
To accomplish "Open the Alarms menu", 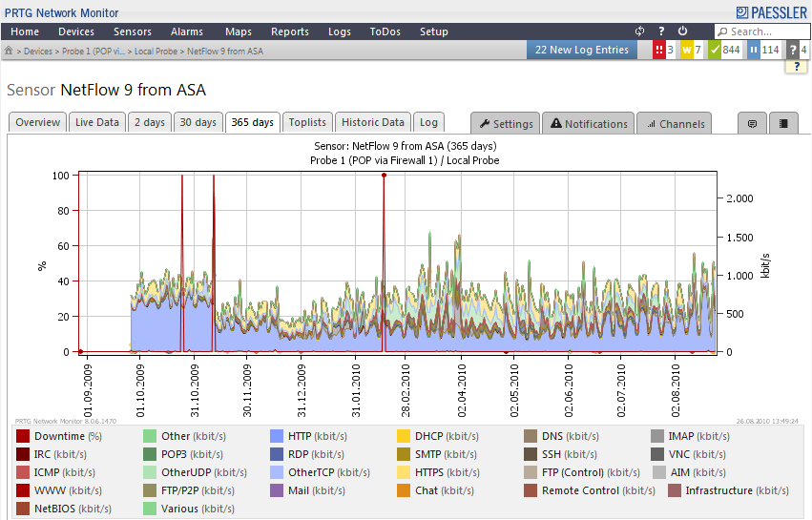I will 187,31.
